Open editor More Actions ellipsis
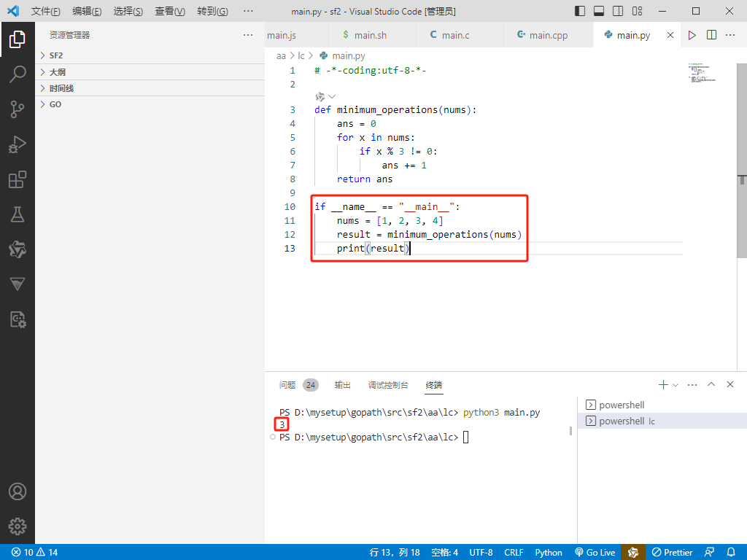 pos(729,35)
